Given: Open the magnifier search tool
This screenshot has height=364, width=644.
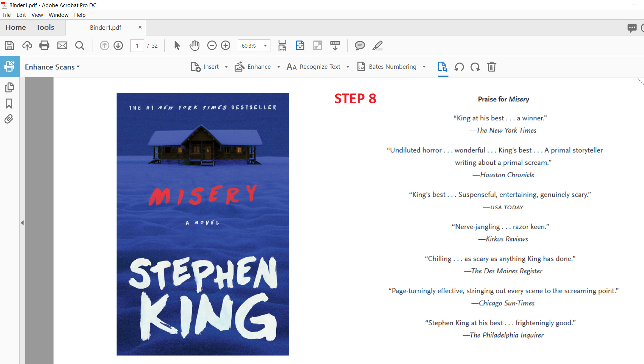Looking at the screenshot, I should point(80,45).
